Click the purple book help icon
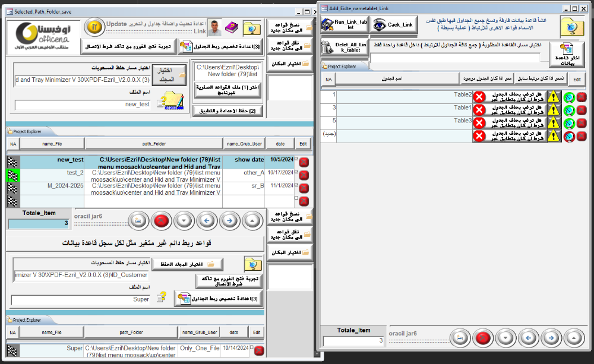 click(232, 27)
